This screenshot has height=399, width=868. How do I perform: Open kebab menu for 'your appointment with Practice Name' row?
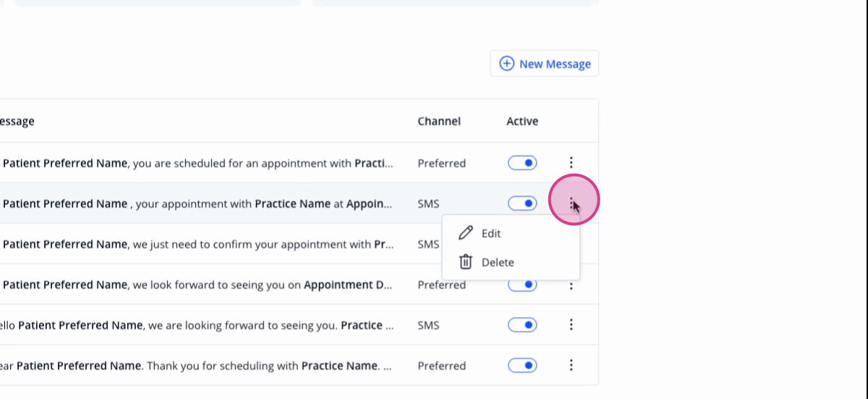coord(571,203)
